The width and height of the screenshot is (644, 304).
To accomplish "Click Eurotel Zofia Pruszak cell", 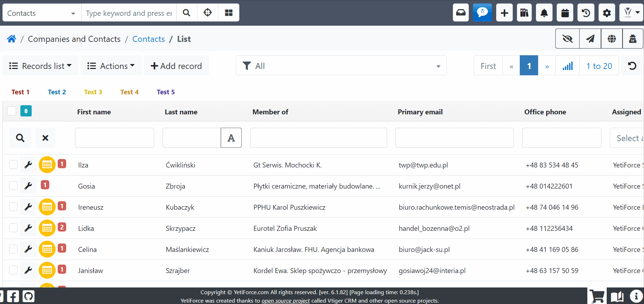I will (x=285, y=228).
